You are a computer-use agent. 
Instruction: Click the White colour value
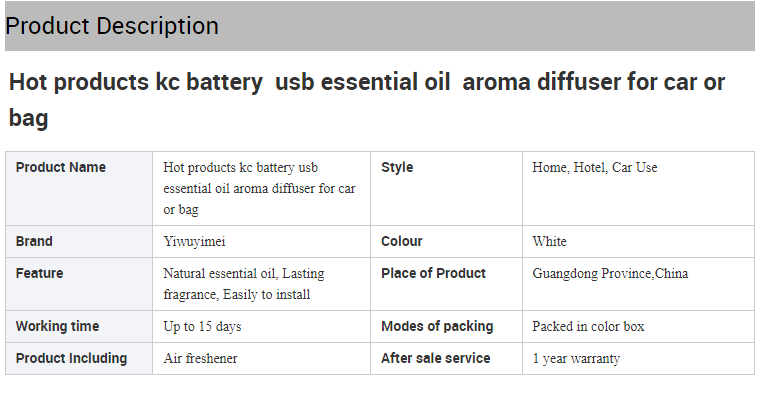click(549, 242)
